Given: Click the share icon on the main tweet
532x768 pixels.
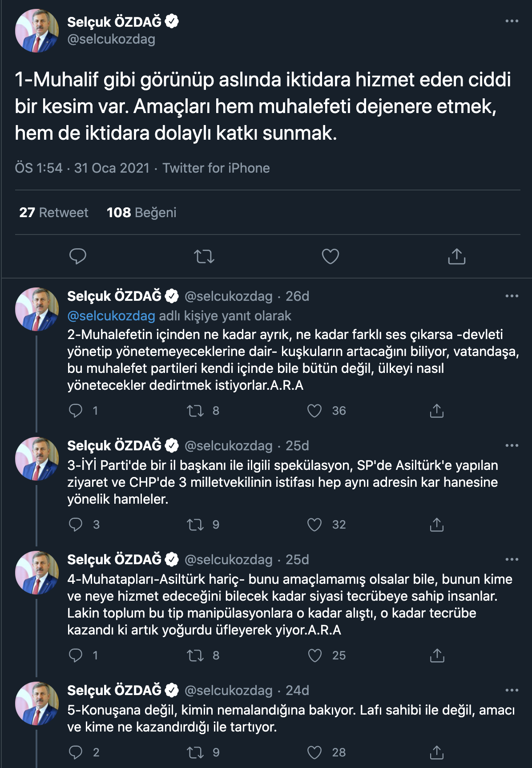Looking at the screenshot, I should (456, 256).
